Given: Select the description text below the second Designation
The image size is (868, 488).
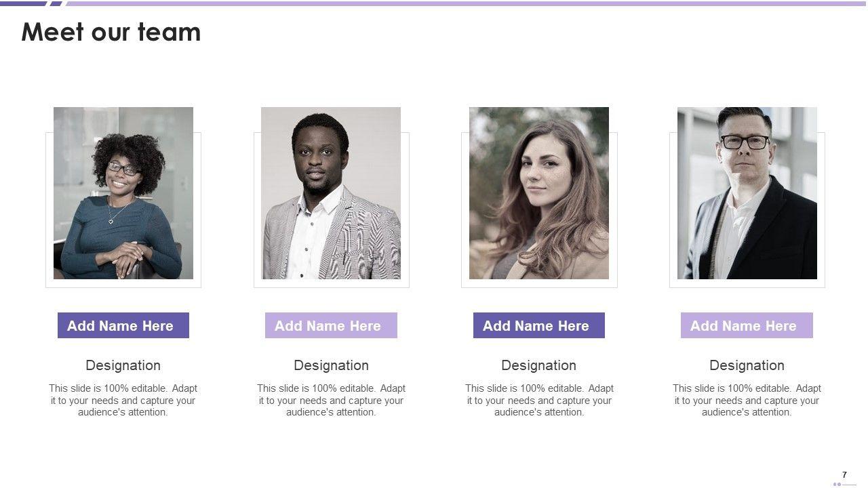Looking at the screenshot, I should [x=331, y=400].
